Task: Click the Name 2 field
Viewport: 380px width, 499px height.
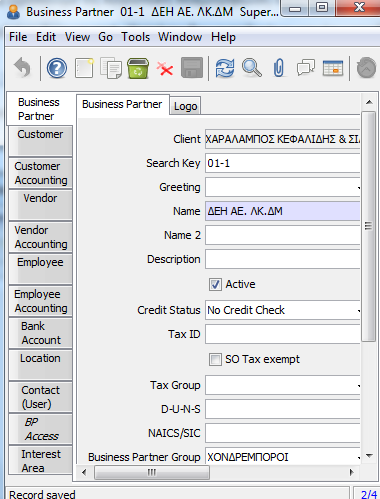Action: (x=283, y=235)
